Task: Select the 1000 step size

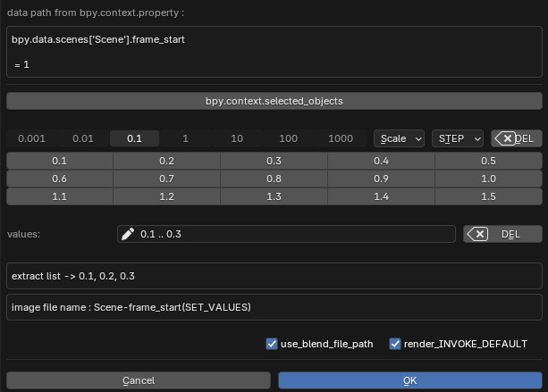Action: pos(341,138)
